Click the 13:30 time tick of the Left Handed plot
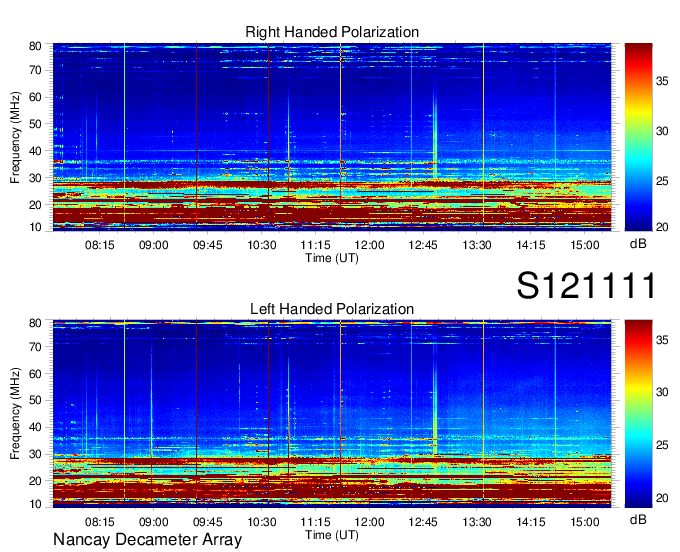680x552 pixels. pyautogui.click(x=477, y=522)
